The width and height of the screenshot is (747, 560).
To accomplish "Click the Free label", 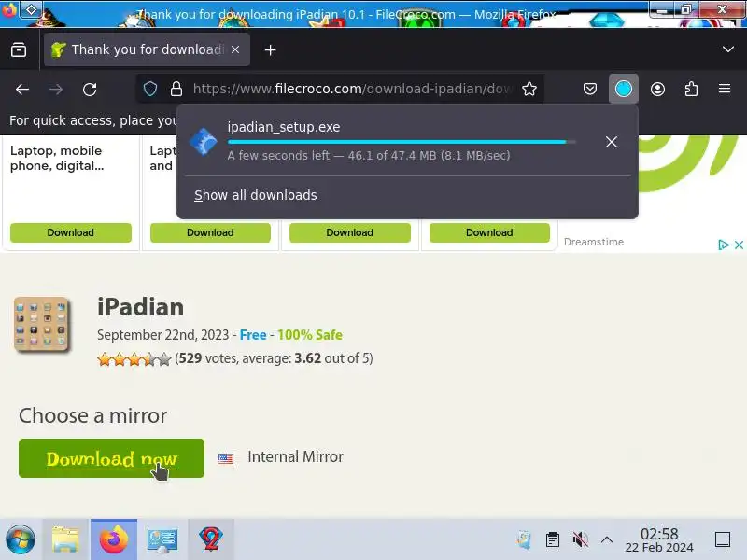I will coord(253,335).
